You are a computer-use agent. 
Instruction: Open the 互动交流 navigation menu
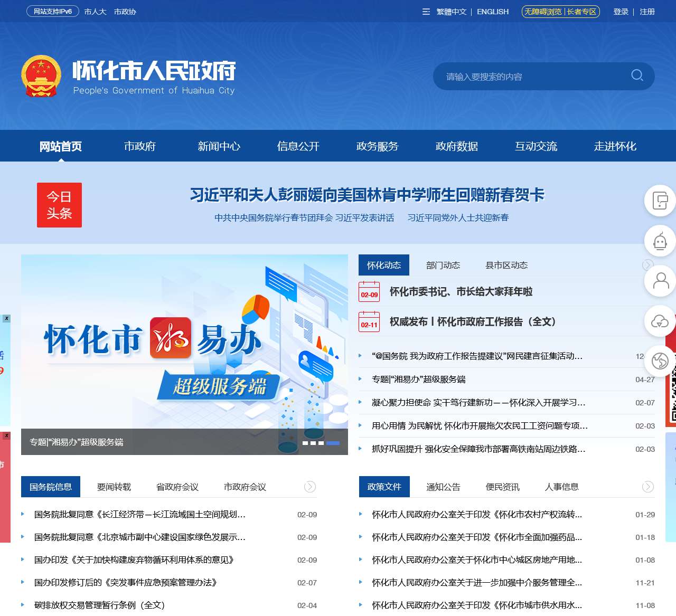[537, 146]
